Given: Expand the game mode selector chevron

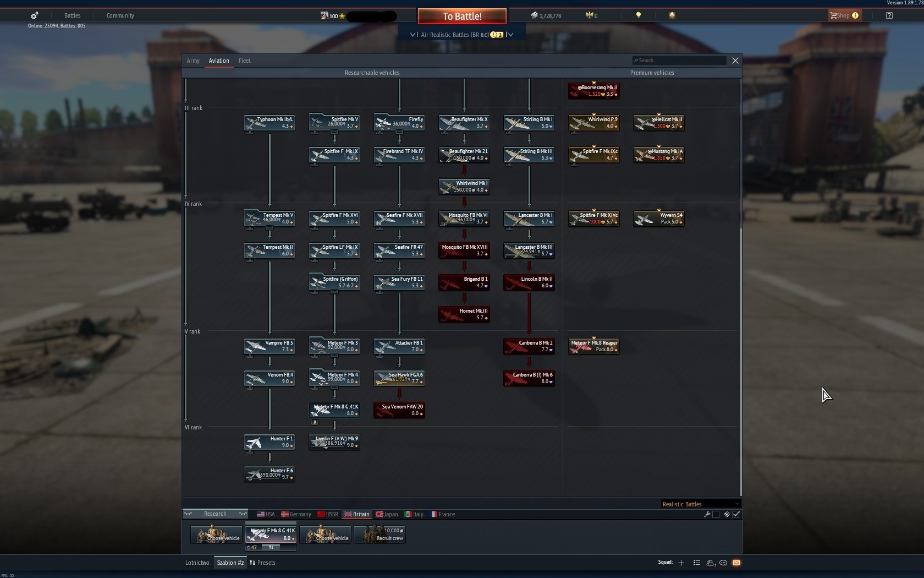Looking at the screenshot, I should click(x=510, y=35).
